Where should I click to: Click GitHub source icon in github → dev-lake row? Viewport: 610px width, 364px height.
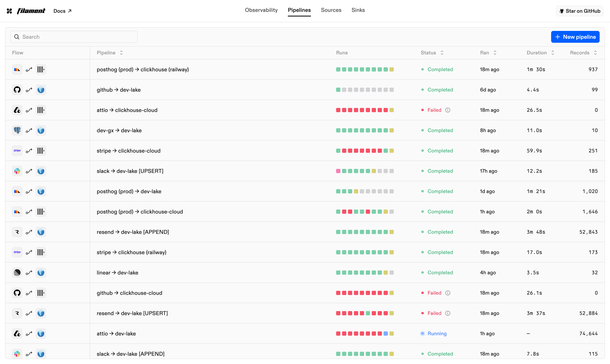[17, 90]
